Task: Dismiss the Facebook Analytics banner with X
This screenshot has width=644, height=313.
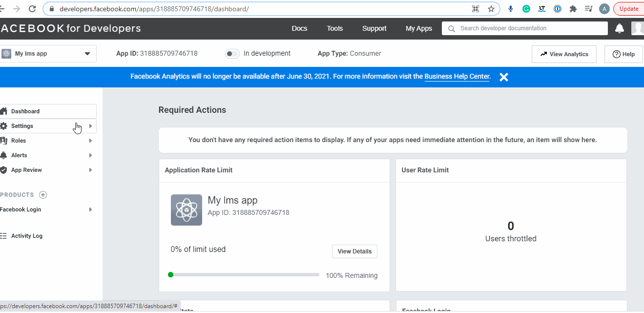Action: (504, 77)
